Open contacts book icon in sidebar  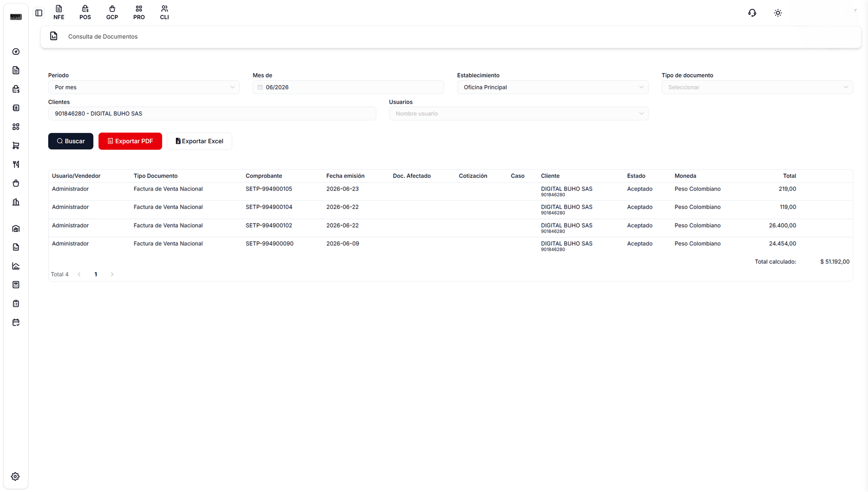click(16, 108)
